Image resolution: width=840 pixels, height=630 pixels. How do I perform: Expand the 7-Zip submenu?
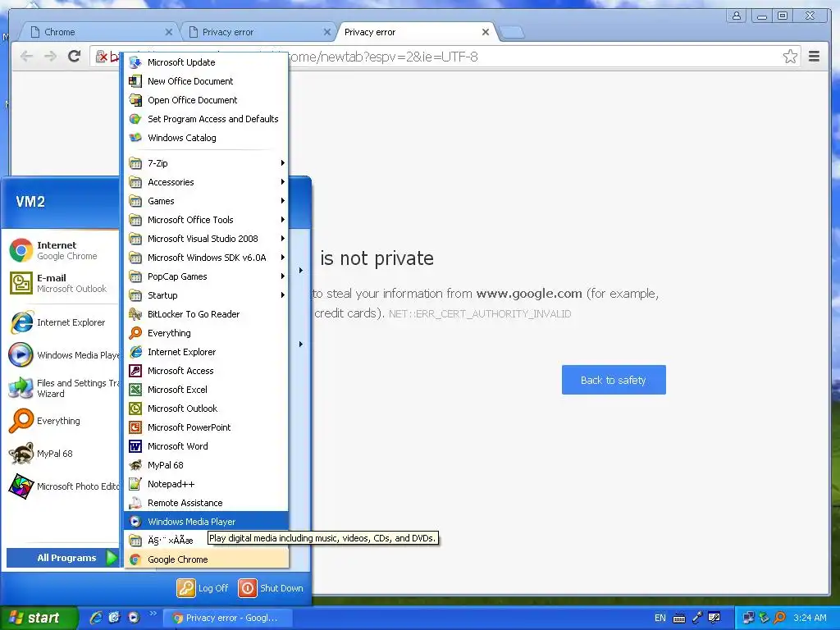206,163
